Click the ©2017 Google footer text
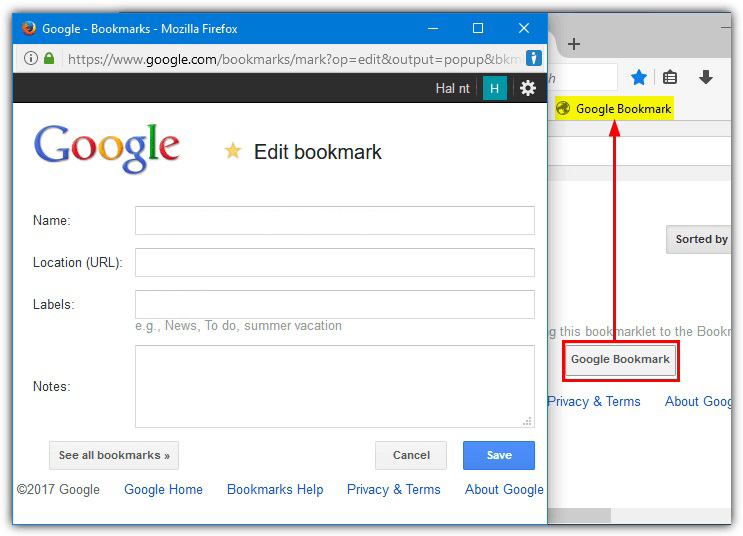743x536 pixels. (58, 489)
